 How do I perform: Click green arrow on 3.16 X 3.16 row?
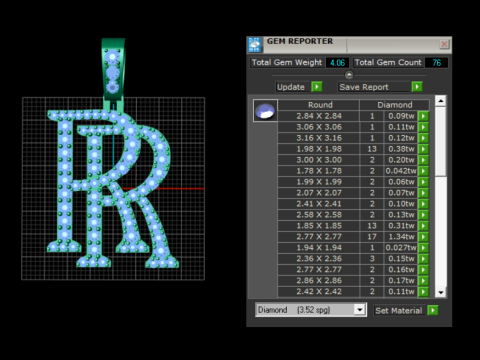click(423, 138)
